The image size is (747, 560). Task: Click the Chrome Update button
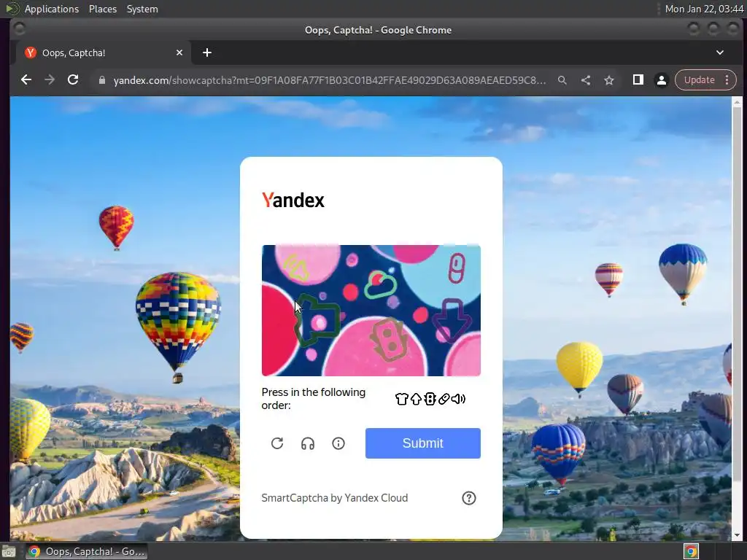(699, 80)
